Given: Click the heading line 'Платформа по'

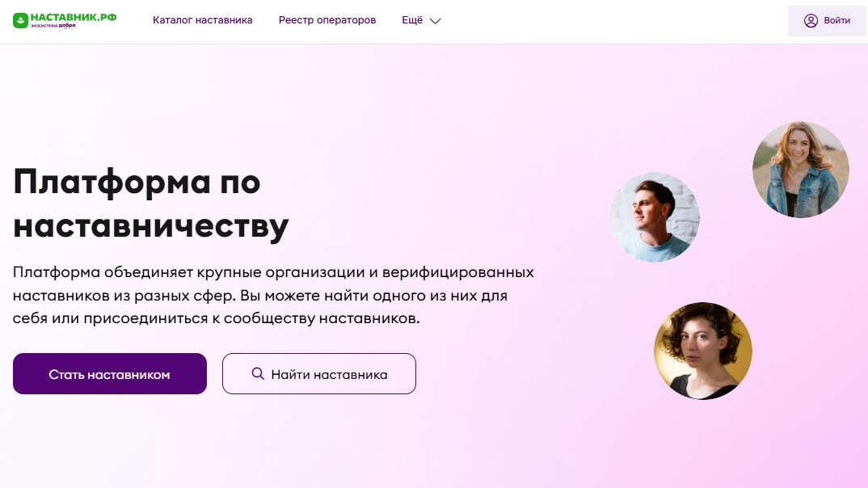Looking at the screenshot, I should tap(137, 182).
